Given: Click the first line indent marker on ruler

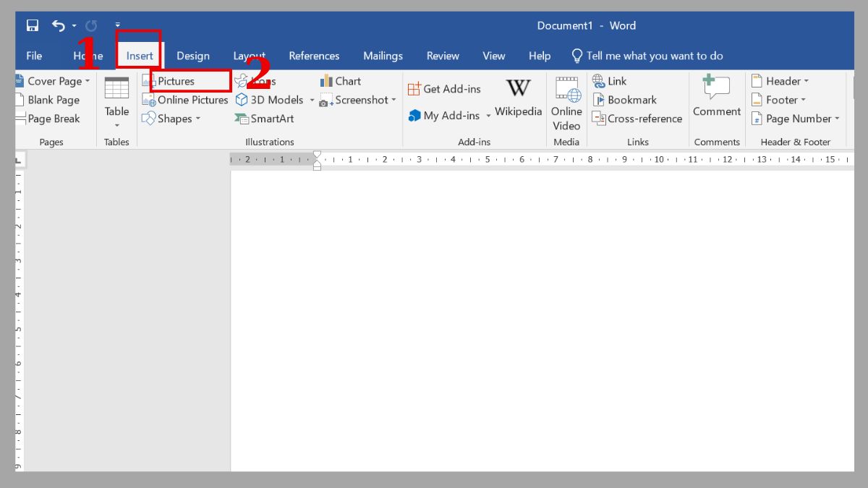Looking at the screenshot, I should pyautogui.click(x=317, y=155).
